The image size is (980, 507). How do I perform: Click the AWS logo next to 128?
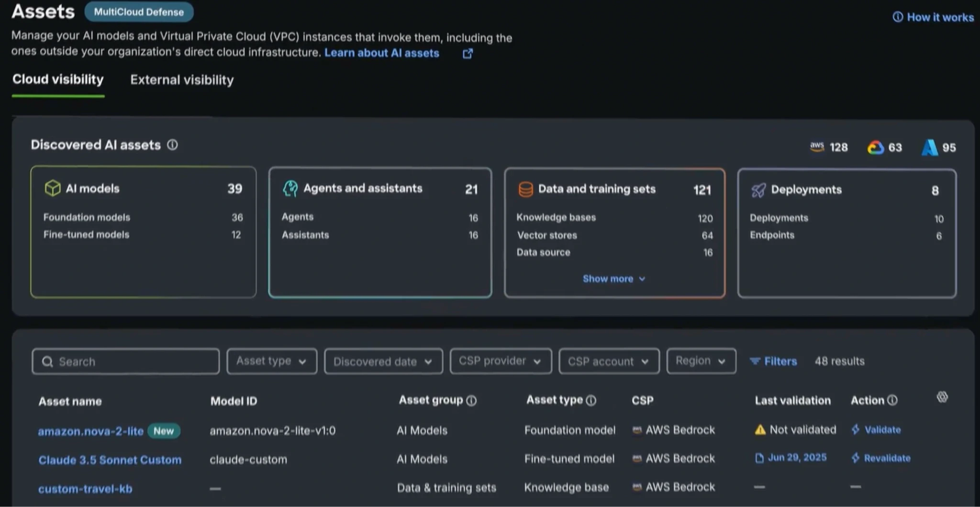coord(817,147)
